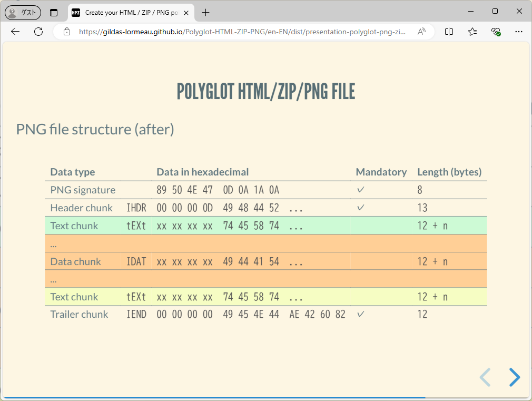Click inside the address bar
Screen dimensions: 532x401
point(237,32)
